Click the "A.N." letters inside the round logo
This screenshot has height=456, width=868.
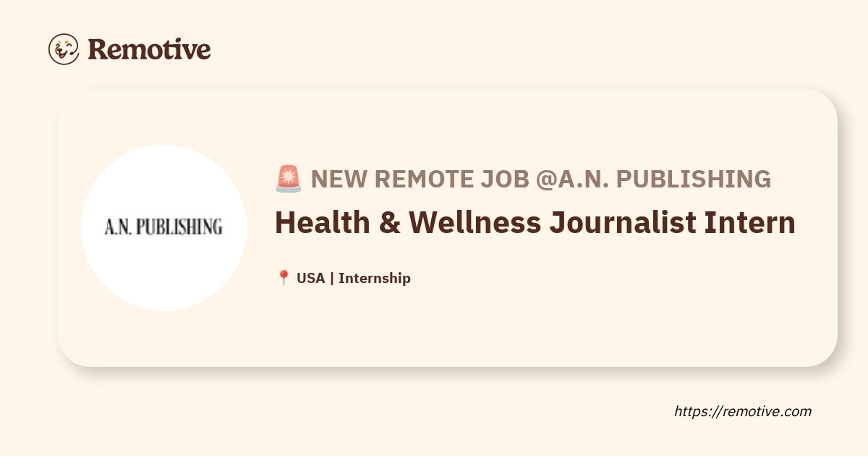(117, 227)
